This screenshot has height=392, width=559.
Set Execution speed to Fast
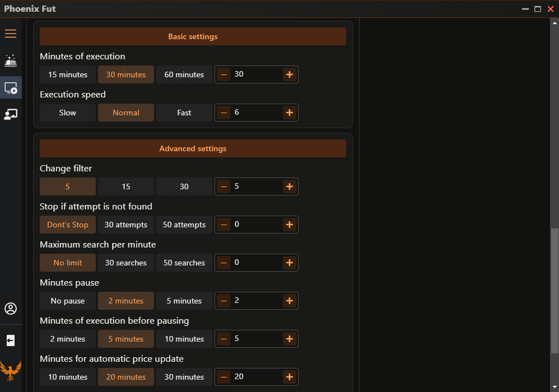[x=184, y=113]
